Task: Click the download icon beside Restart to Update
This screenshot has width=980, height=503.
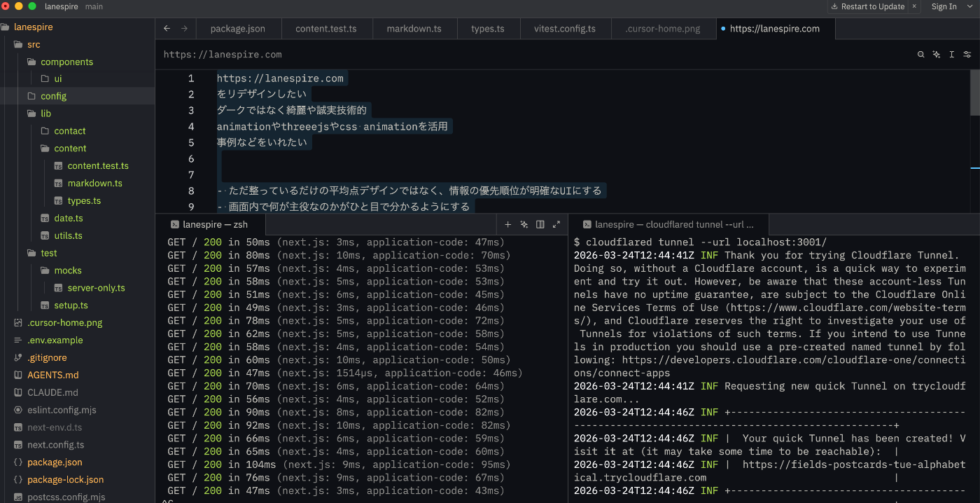Action: tap(834, 6)
